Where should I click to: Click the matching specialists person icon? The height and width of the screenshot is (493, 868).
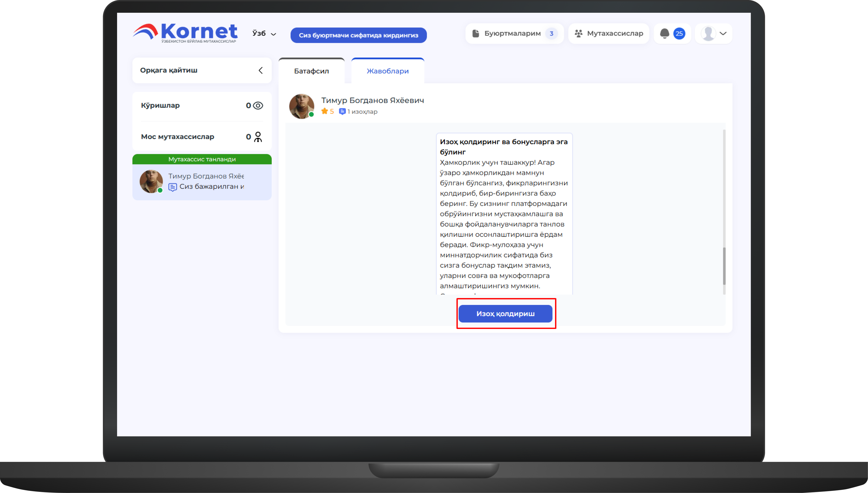[258, 137]
